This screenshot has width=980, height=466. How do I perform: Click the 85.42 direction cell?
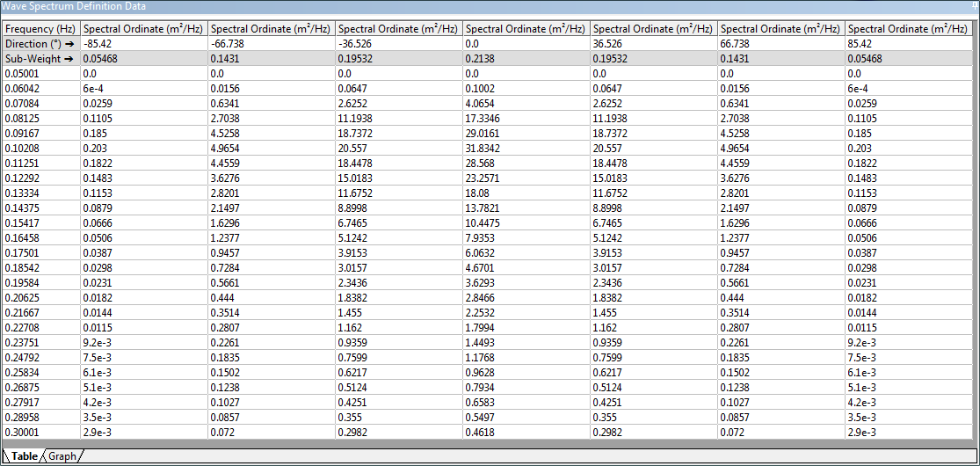(x=909, y=44)
